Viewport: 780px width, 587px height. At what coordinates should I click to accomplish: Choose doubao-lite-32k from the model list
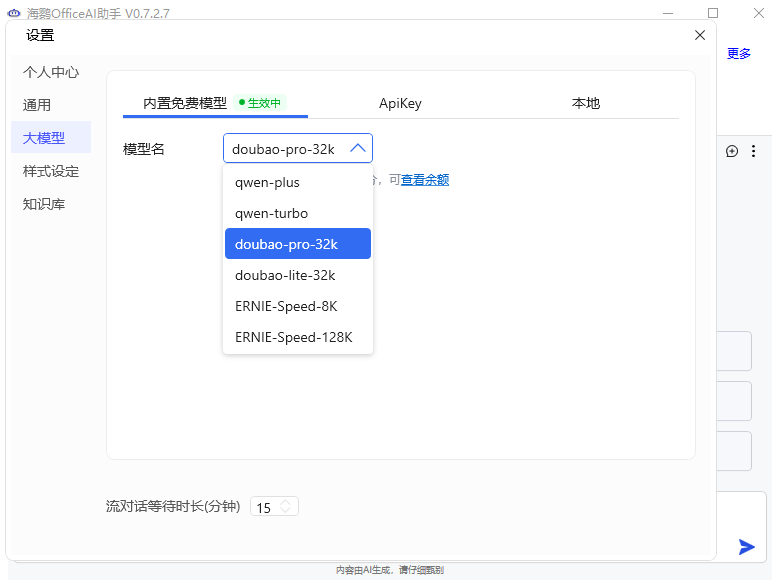pyautogui.click(x=297, y=275)
